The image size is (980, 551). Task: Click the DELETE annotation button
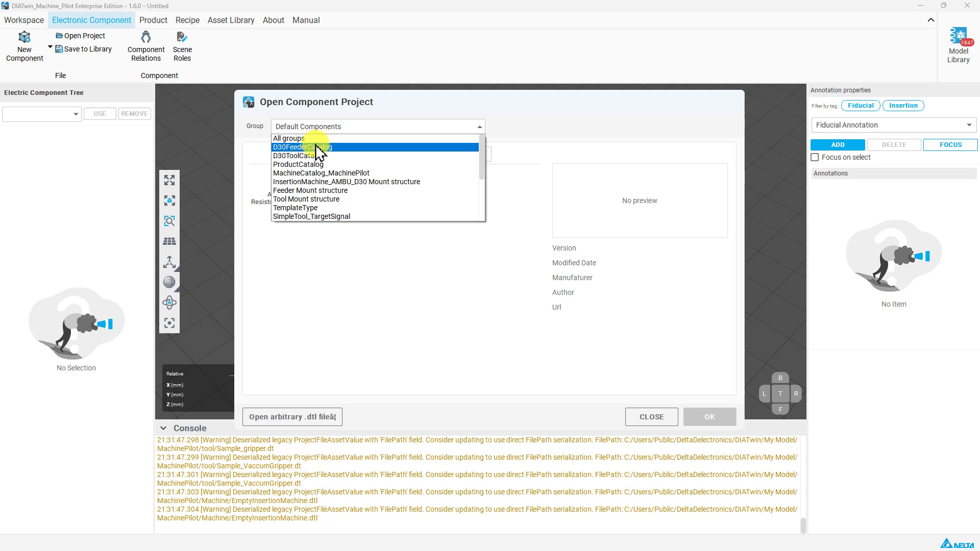click(894, 145)
